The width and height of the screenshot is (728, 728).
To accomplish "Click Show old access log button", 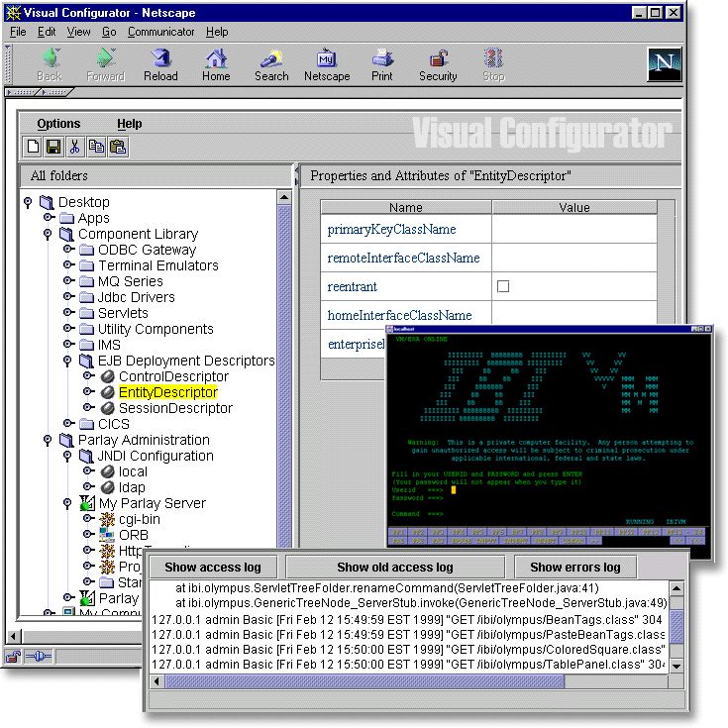I will (x=394, y=567).
